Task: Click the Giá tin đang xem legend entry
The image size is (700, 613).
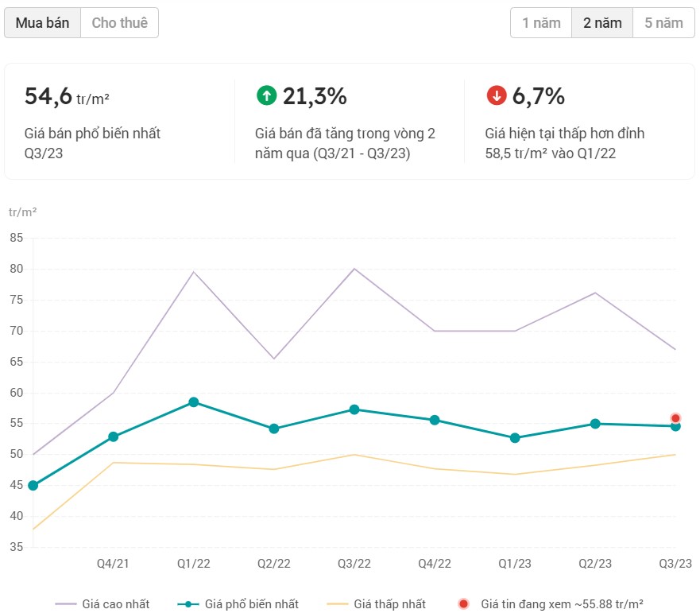Action: (551, 604)
